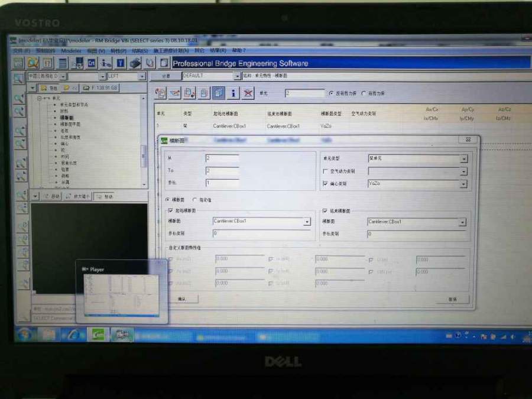Viewport: 532px width, 399px height.
Task: Click the Player window preview thumbnail
Action: pos(121,296)
